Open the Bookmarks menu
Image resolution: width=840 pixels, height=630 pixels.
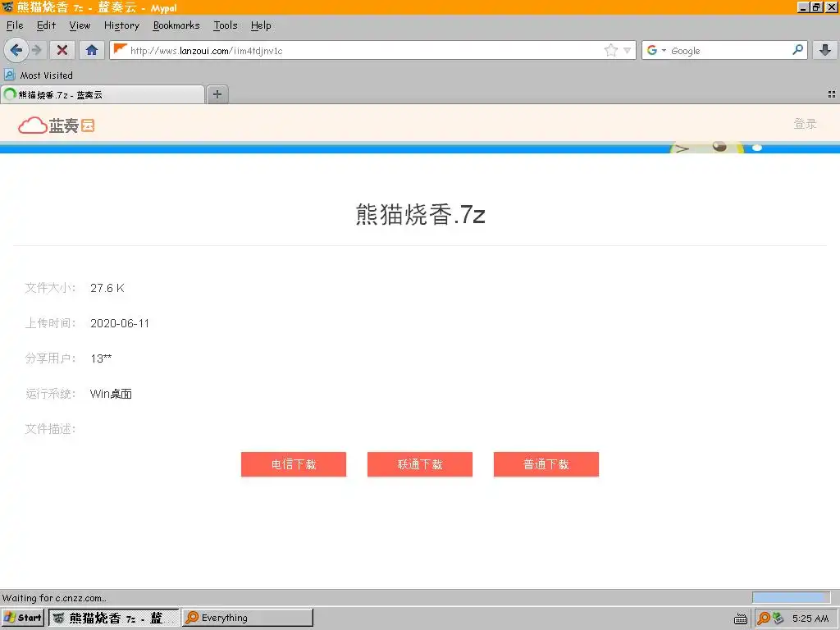pyautogui.click(x=176, y=25)
